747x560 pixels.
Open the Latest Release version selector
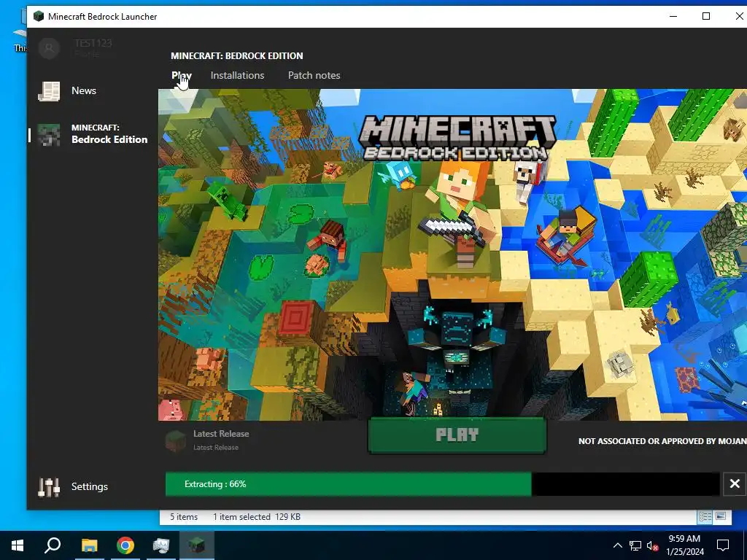[208, 440]
